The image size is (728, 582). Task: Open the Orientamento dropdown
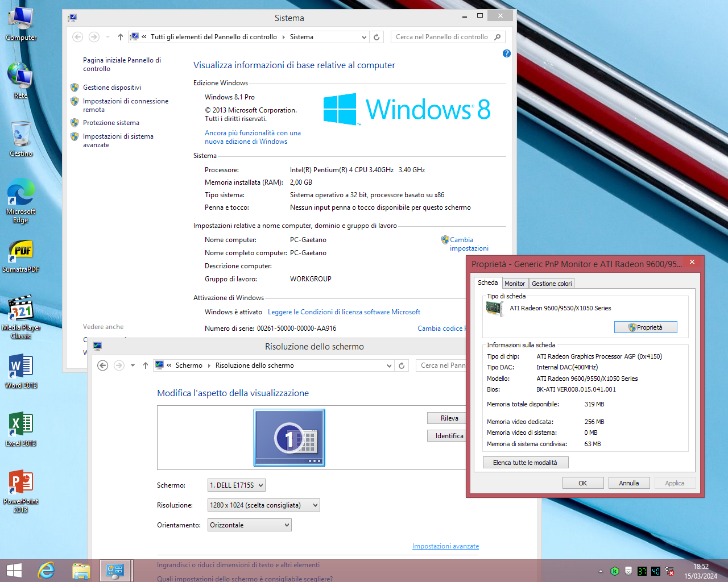click(249, 525)
